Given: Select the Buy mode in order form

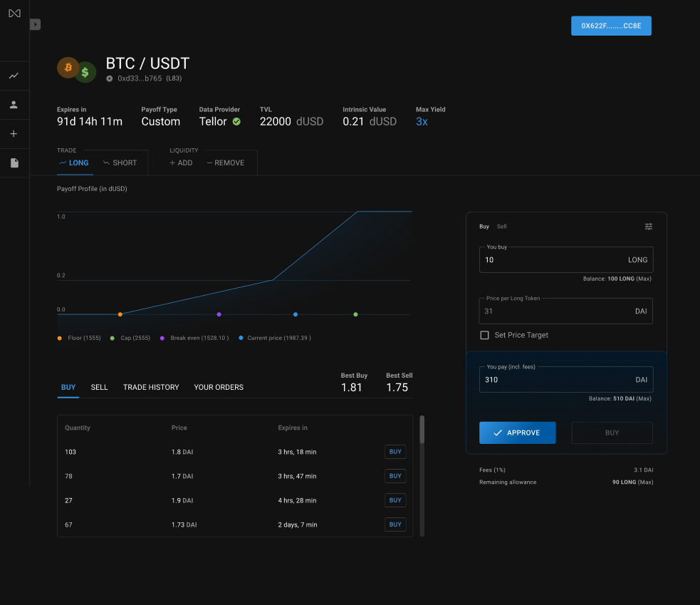Looking at the screenshot, I should coord(484,227).
